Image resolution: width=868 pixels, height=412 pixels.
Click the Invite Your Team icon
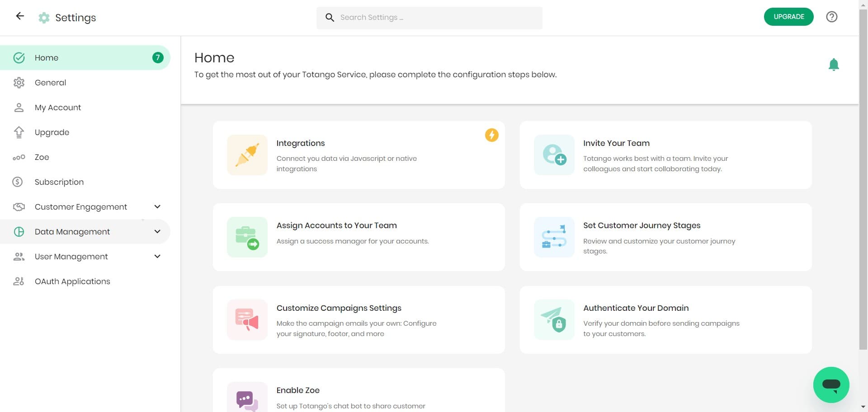(x=553, y=154)
